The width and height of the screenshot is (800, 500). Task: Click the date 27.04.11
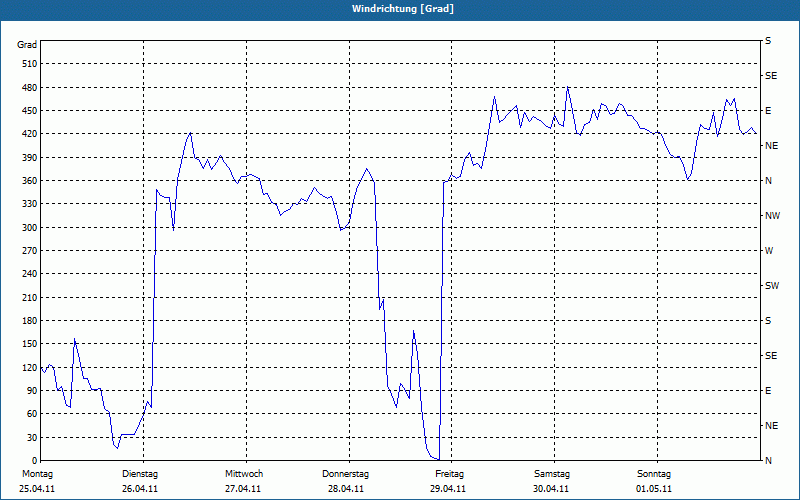(x=243, y=489)
